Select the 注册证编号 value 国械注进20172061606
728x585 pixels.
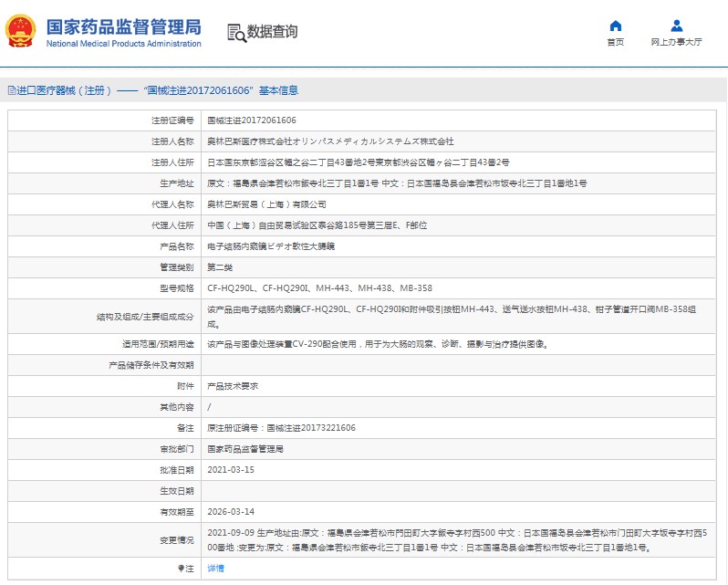(x=252, y=120)
